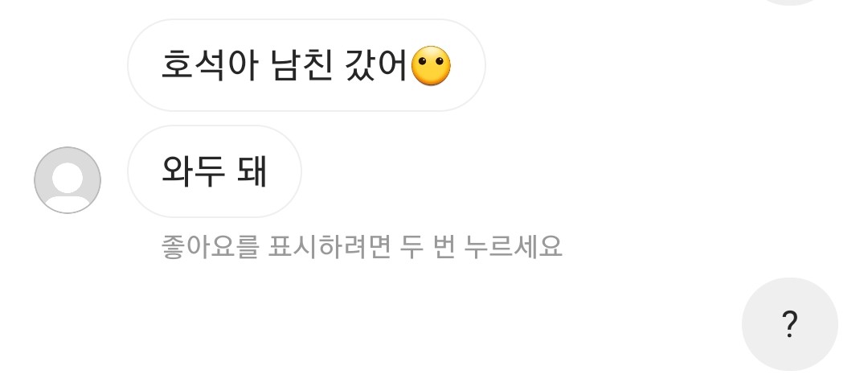
Task: Select the '와두 돼' message bubble
Action: click(x=215, y=171)
